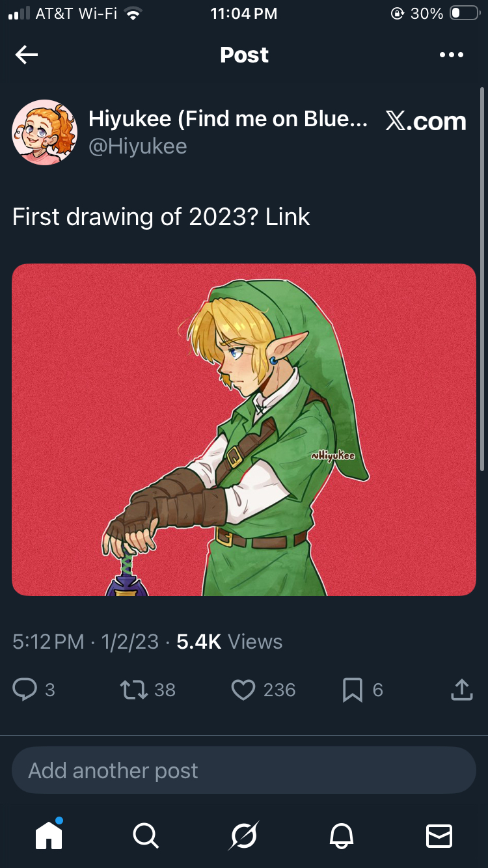Share the post via the share icon

coord(461,690)
